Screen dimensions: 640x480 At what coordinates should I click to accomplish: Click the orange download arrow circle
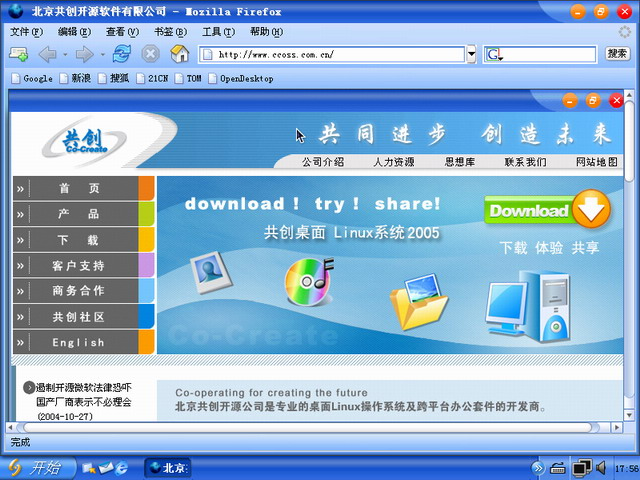point(591,209)
